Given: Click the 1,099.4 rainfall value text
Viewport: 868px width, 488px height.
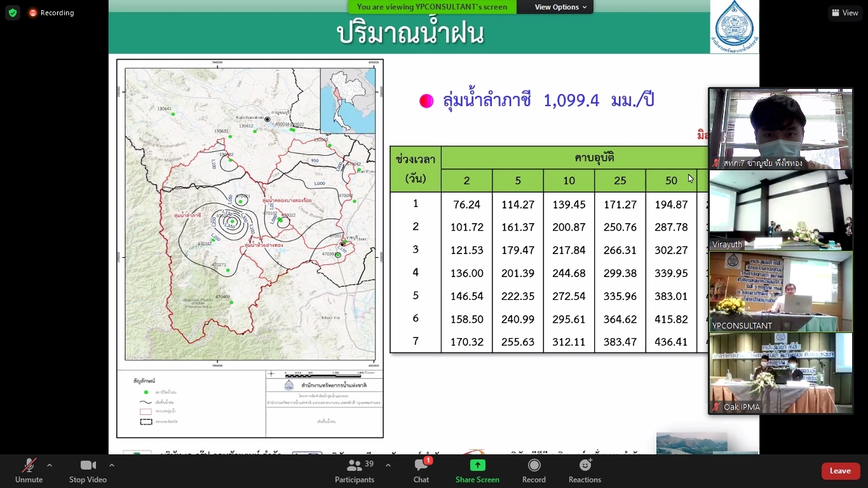Looking at the screenshot, I should [x=571, y=100].
